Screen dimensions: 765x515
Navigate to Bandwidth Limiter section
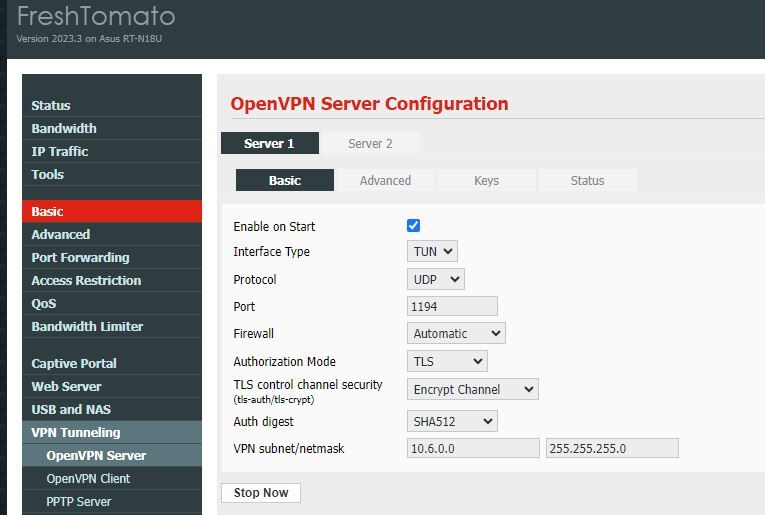point(87,327)
